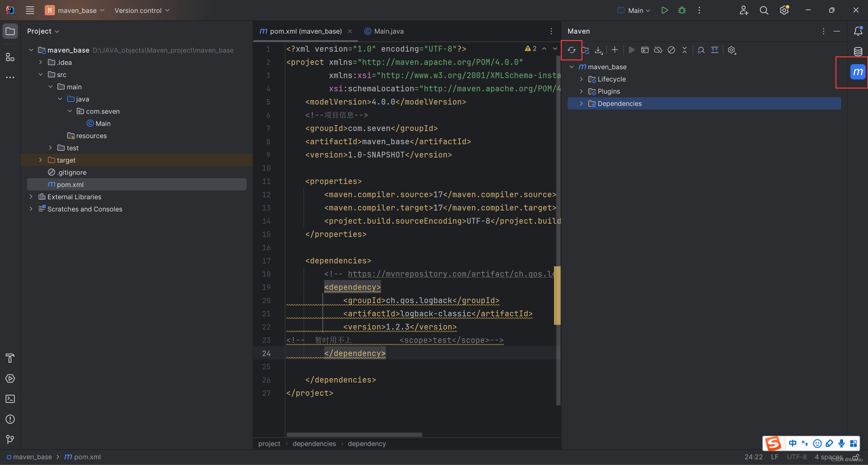
Task: Hide the Maven tool window
Action: tap(837, 31)
